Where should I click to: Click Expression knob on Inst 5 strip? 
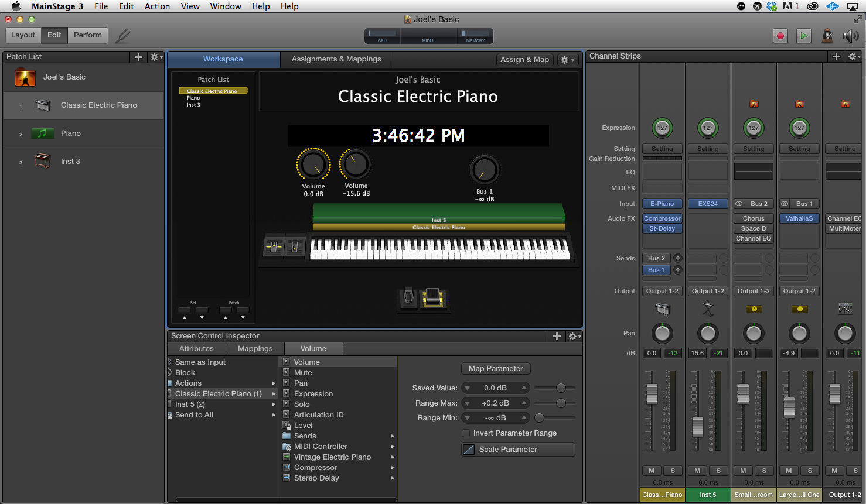tap(708, 128)
